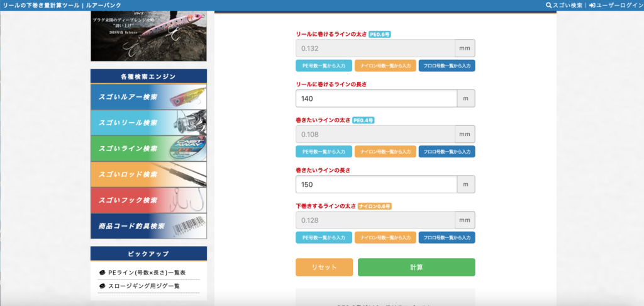Click the user login icon
This screenshot has width=644, height=306.
[592, 5]
